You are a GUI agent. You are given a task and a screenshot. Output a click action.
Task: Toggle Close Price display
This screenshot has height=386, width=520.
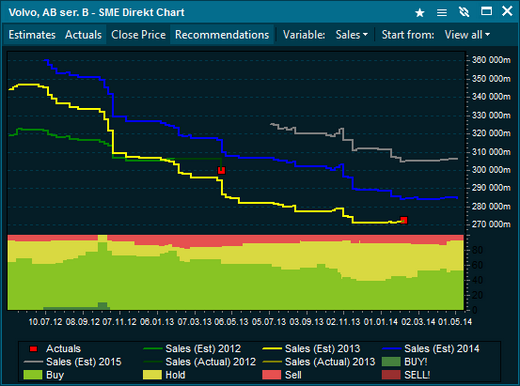tap(138, 35)
